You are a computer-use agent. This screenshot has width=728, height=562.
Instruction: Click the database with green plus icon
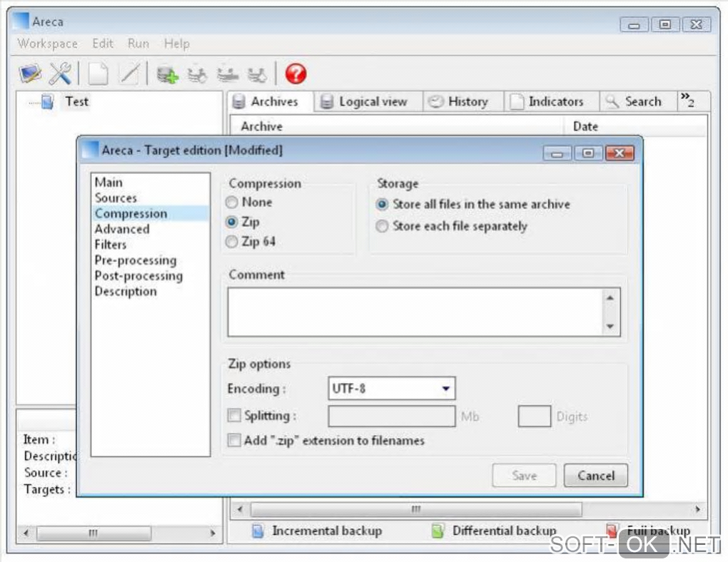(x=167, y=73)
